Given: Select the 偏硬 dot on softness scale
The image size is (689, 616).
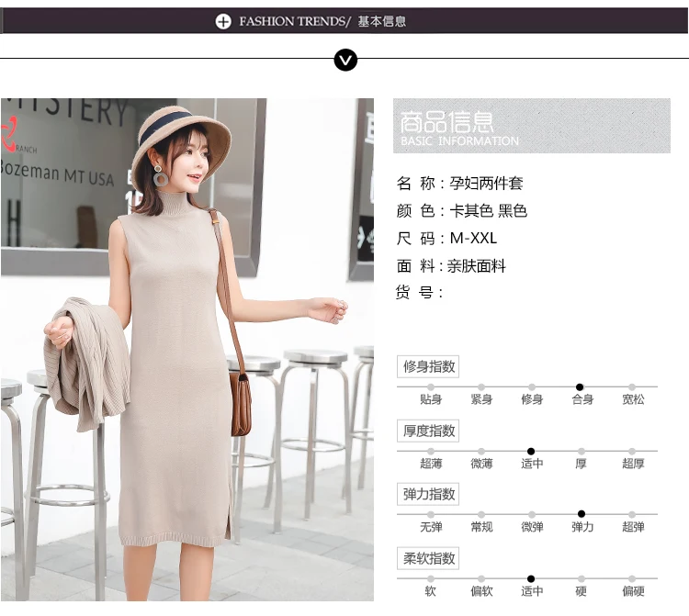Looking at the screenshot, I should coord(632,578).
